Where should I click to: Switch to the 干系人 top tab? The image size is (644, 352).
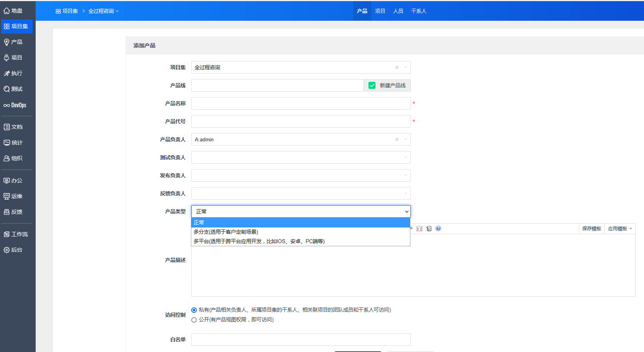[419, 11]
